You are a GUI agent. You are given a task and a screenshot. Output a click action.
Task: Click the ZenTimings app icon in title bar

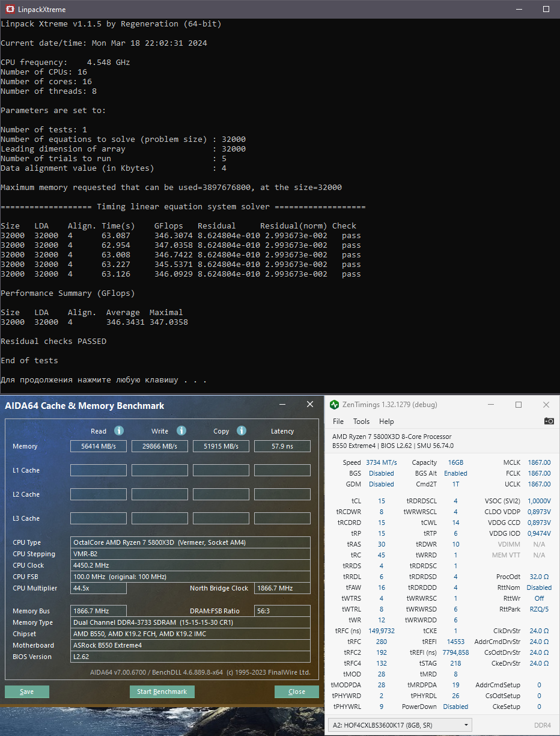(x=335, y=405)
